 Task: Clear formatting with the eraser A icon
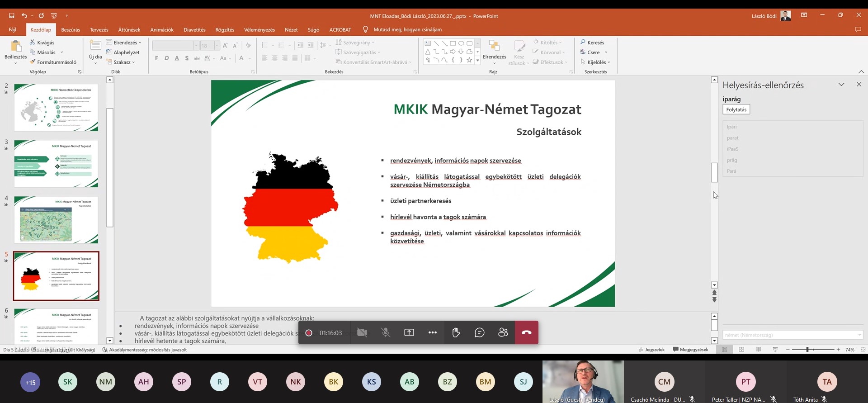(248, 46)
